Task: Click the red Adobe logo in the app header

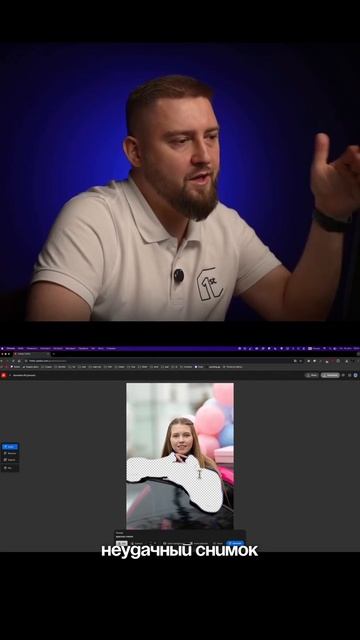Action: (x=4, y=375)
